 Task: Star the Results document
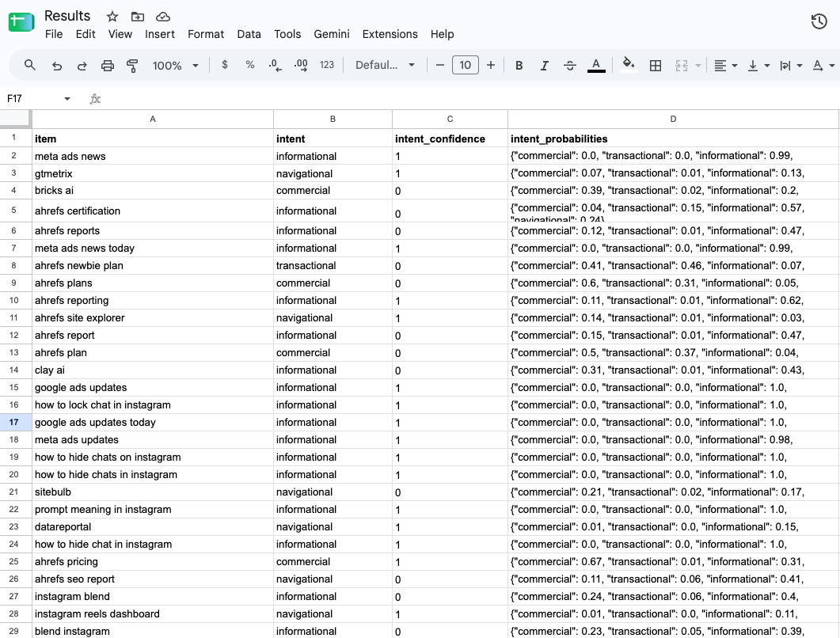click(112, 17)
